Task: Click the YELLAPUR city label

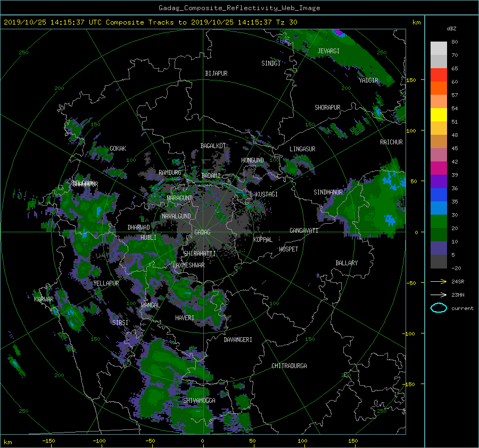Action: (106, 283)
